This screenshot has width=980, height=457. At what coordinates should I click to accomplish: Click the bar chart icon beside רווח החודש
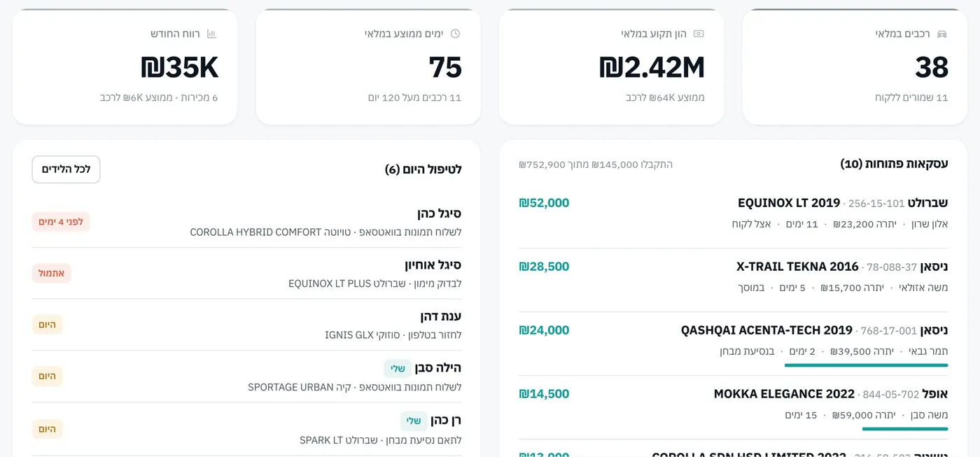pos(212,34)
